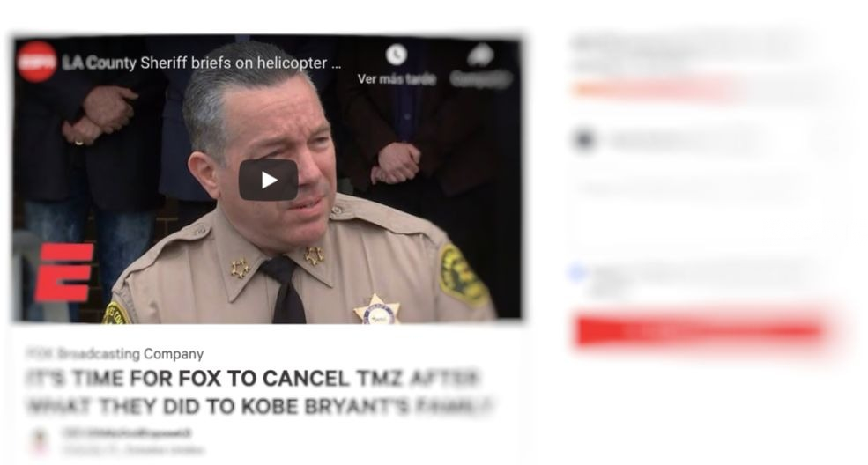
Task: Click the dark user avatar in sidebar
Action: pyautogui.click(x=584, y=139)
